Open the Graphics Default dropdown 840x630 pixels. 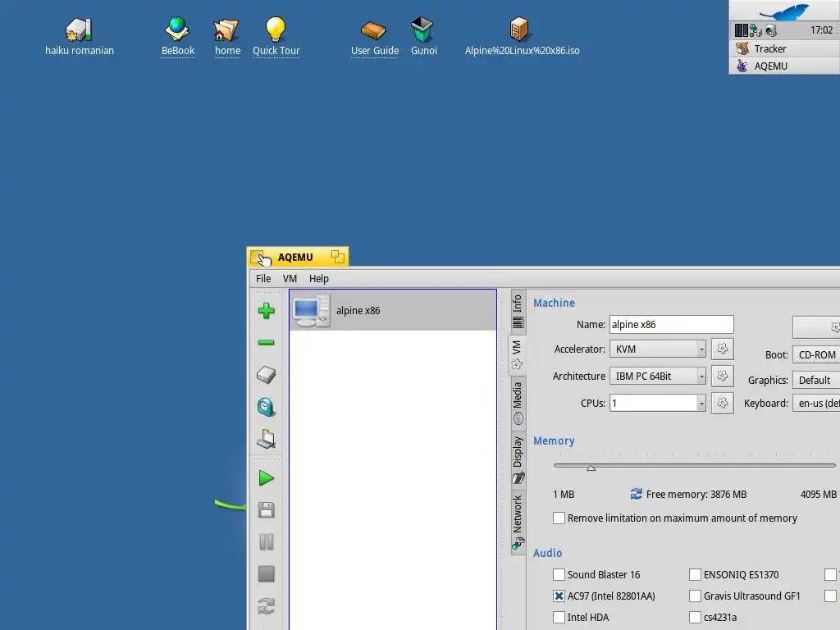coord(816,381)
